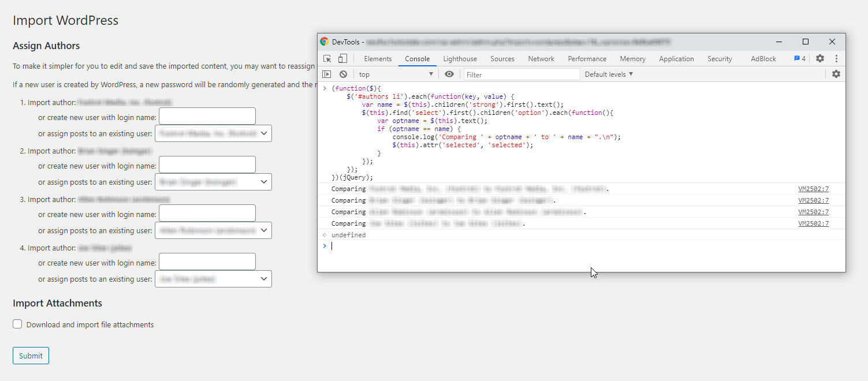Open VM2502:7 link on third log line

coord(813,212)
